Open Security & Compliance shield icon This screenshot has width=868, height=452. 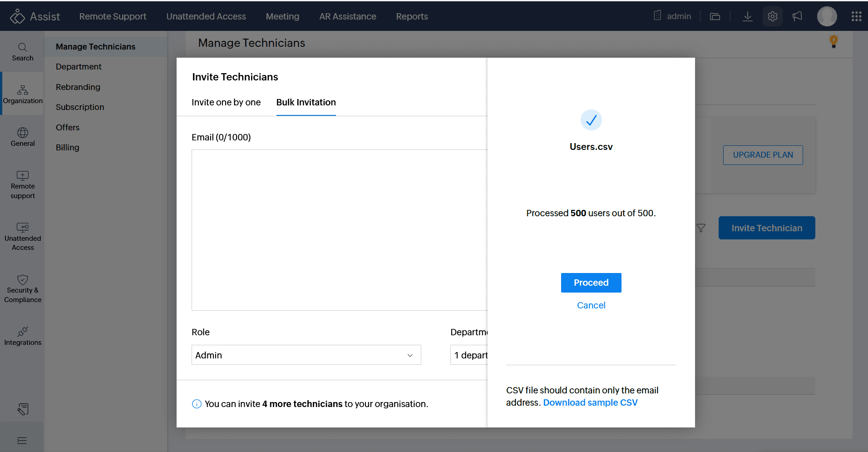tap(22, 279)
